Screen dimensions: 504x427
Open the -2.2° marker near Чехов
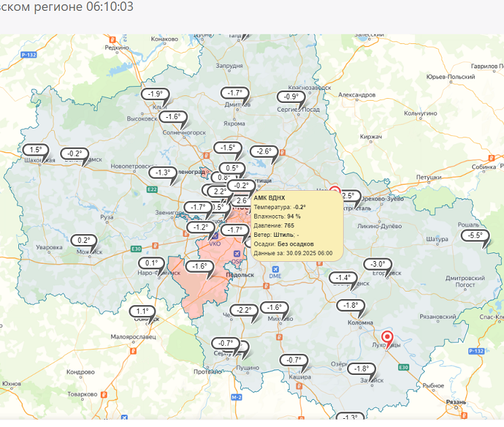[244, 310]
